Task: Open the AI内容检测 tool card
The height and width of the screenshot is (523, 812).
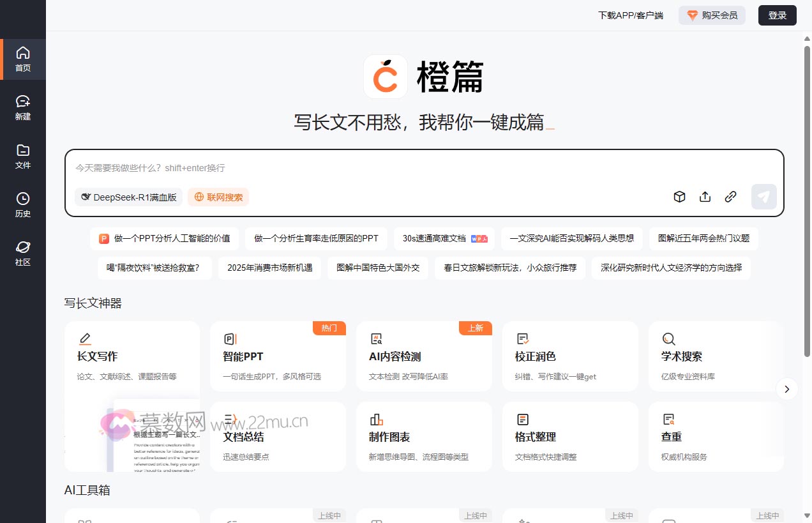Action: 424,356
